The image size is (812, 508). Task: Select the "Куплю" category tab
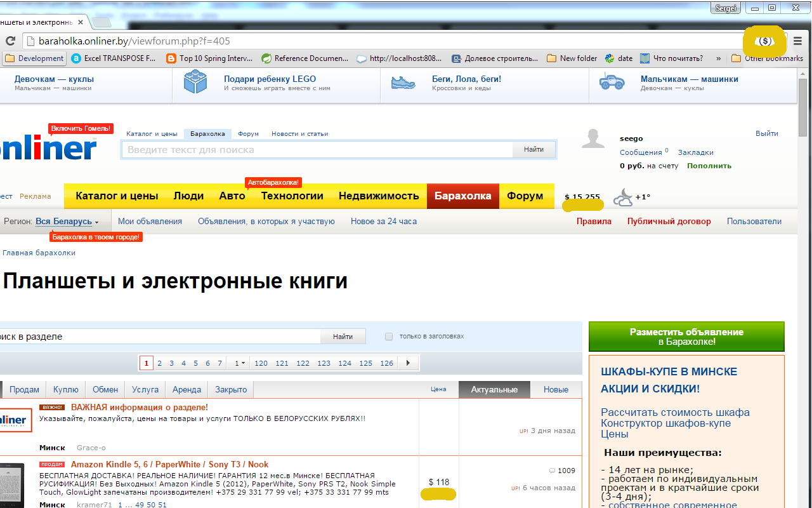[65, 389]
